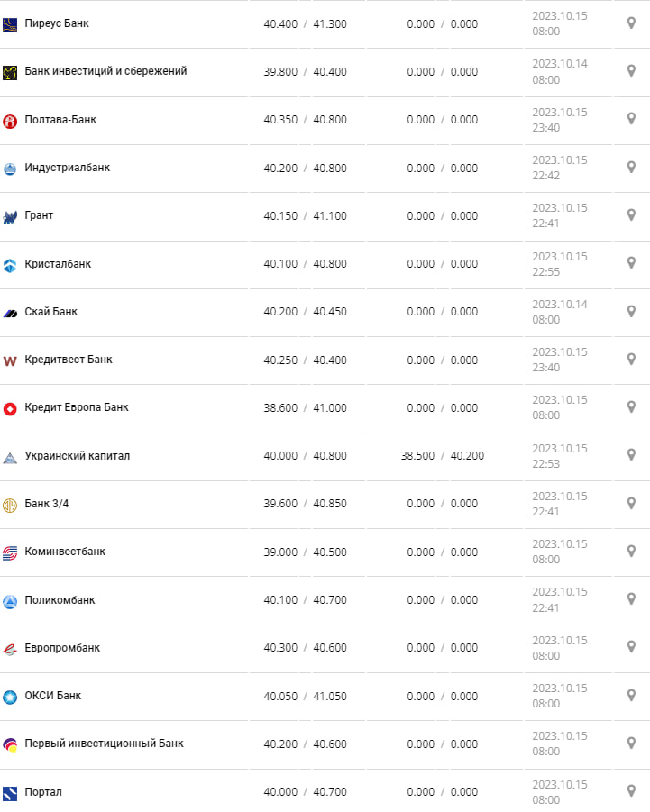Open Первый инвестиционный Банк page

tap(104, 744)
